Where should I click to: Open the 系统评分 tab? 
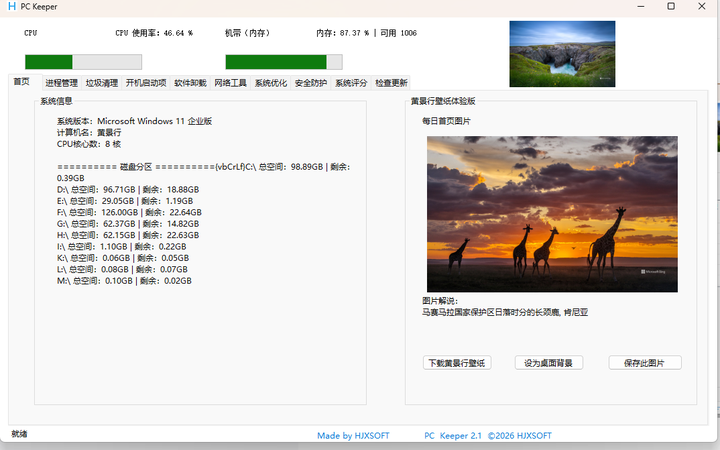351,83
